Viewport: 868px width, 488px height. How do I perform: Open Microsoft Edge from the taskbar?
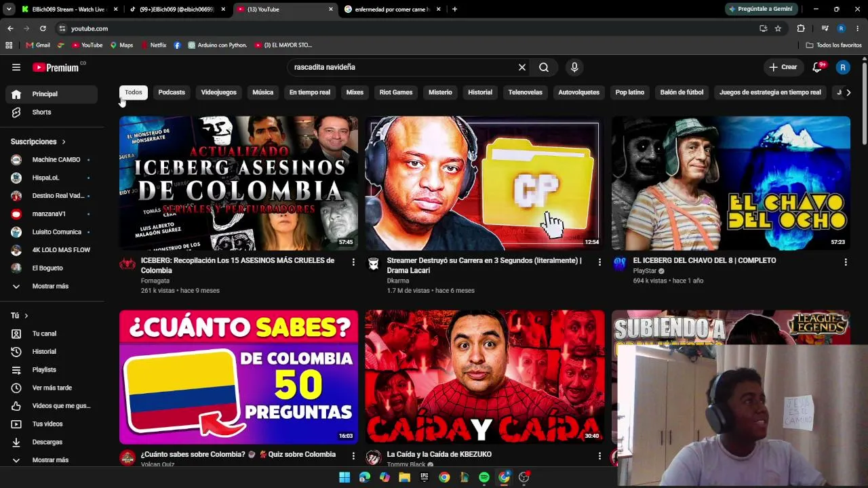coord(365,477)
